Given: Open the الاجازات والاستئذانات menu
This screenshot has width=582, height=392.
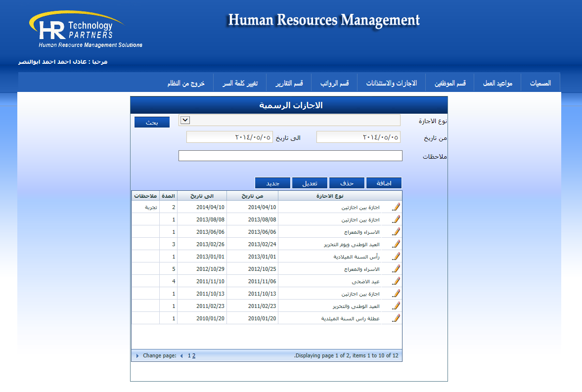Looking at the screenshot, I should pos(392,83).
